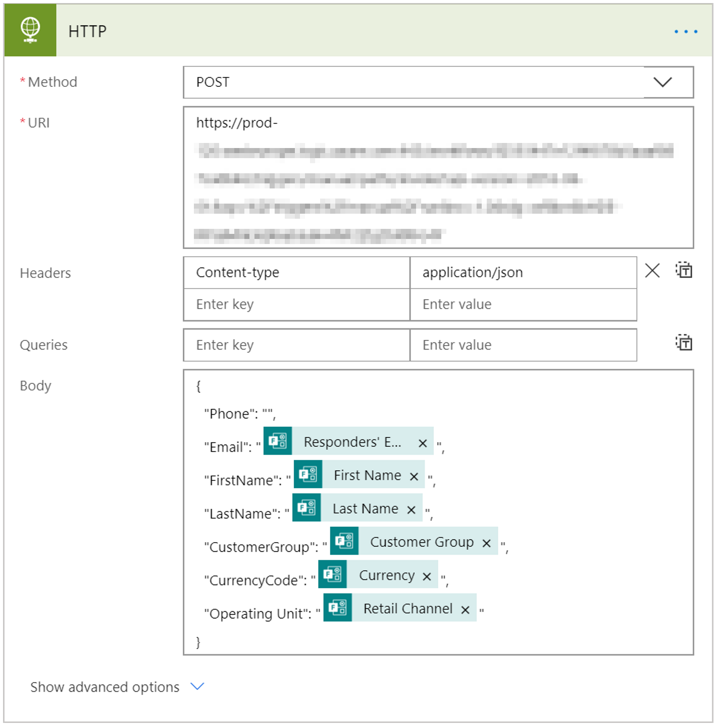Click Queries Enter value field

click(523, 345)
